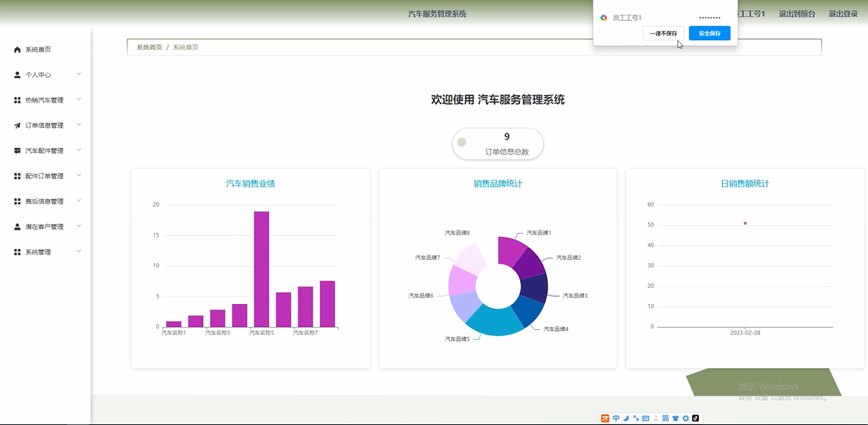This screenshot has height=425, width=868.
Task: Click the 日销售额统计 chart title
Action: coord(745,184)
